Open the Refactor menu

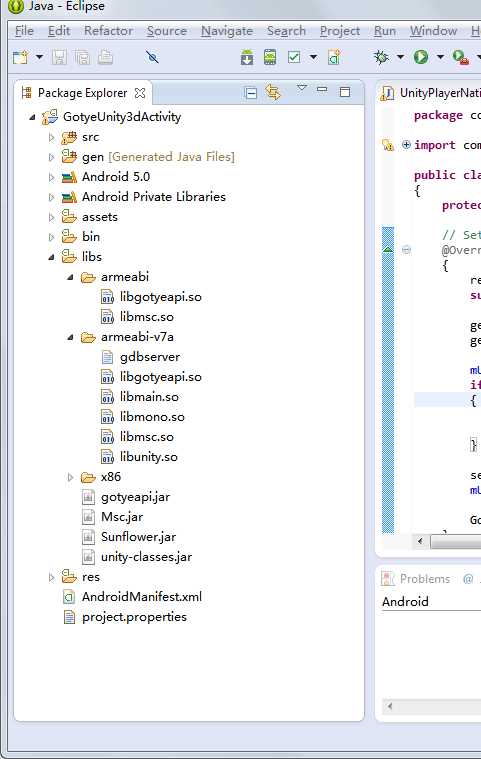(x=108, y=31)
